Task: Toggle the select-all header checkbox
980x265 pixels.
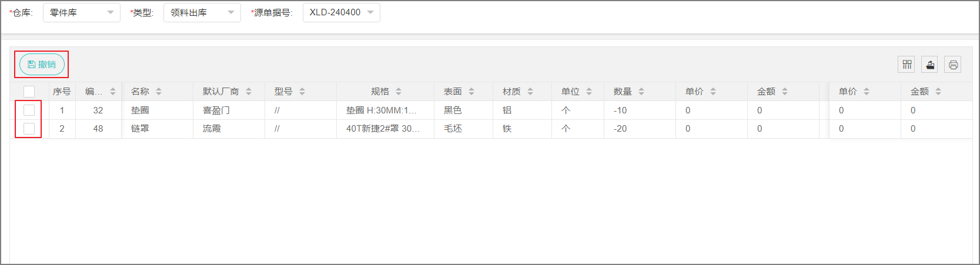Action: (29, 92)
